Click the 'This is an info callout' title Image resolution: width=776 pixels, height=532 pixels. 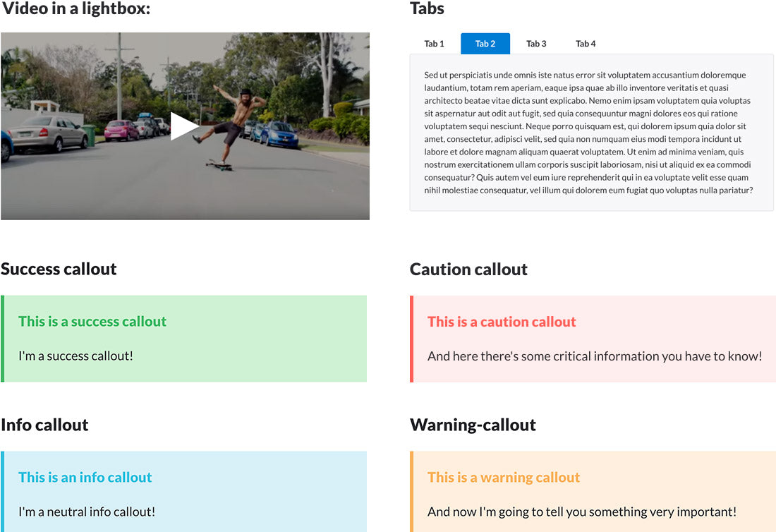85,478
